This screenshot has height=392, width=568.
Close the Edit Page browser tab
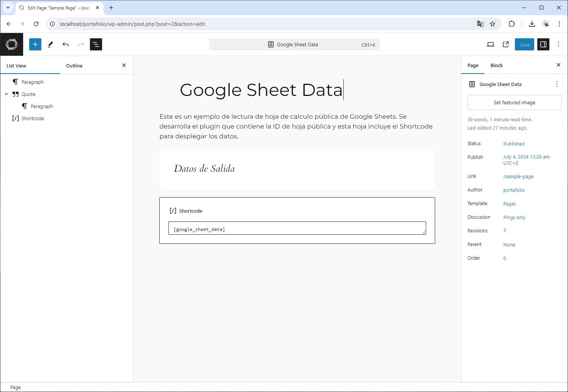pos(98,8)
